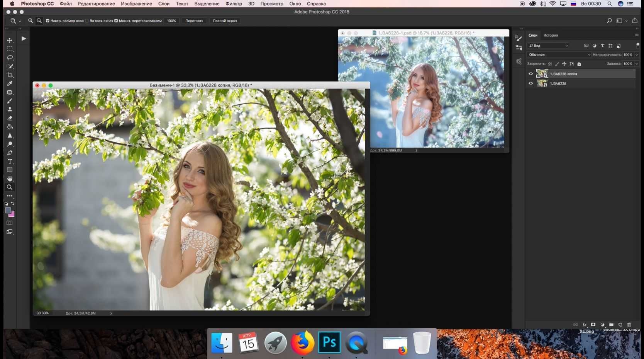Uncheck 'Масшт. перетаскиванием' option
This screenshot has width=644, height=359.
point(116,21)
